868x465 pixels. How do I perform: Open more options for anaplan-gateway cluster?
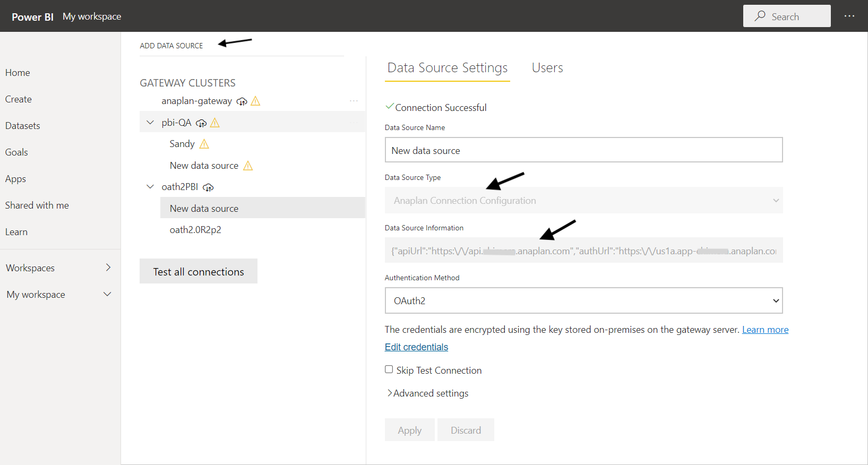coord(354,101)
